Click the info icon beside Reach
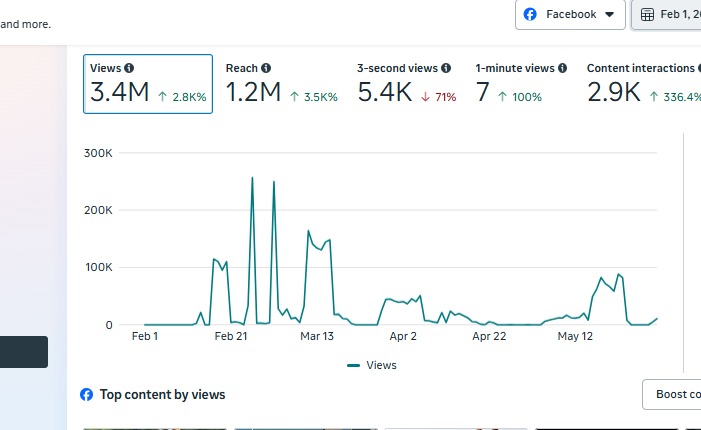Viewport: 701px width, 430px height. [x=266, y=68]
